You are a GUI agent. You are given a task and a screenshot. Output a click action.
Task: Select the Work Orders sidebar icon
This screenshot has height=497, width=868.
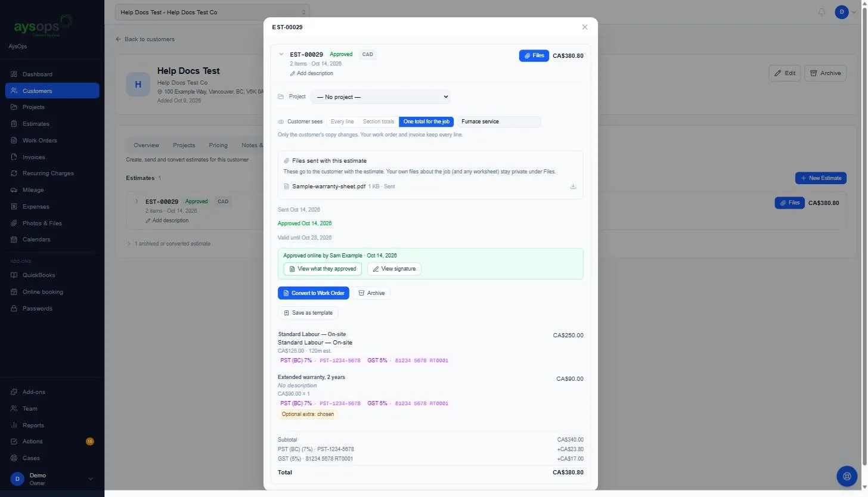(x=14, y=141)
